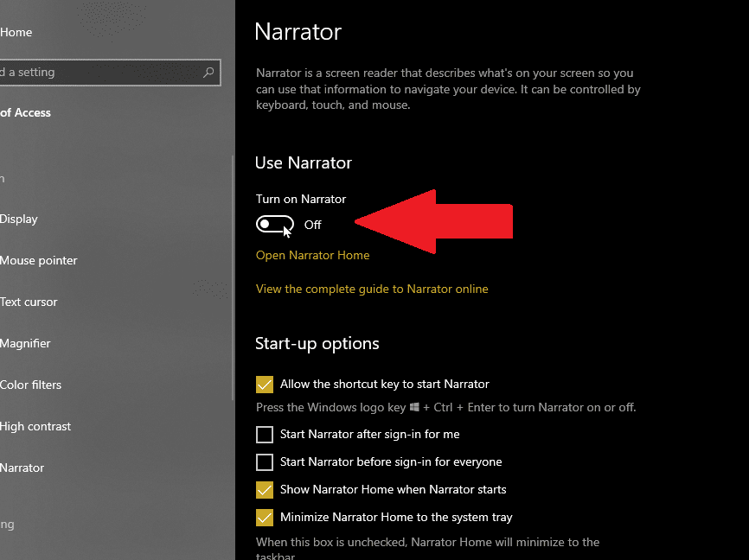Focus the Find a setting search box
The height and width of the screenshot is (560, 749).
(x=109, y=72)
